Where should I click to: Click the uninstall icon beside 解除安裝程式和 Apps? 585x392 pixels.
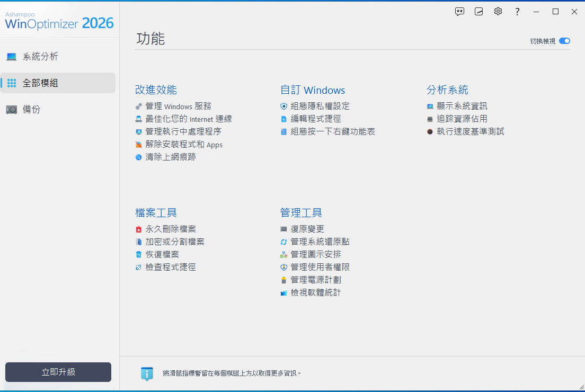pyautogui.click(x=138, y=145)
